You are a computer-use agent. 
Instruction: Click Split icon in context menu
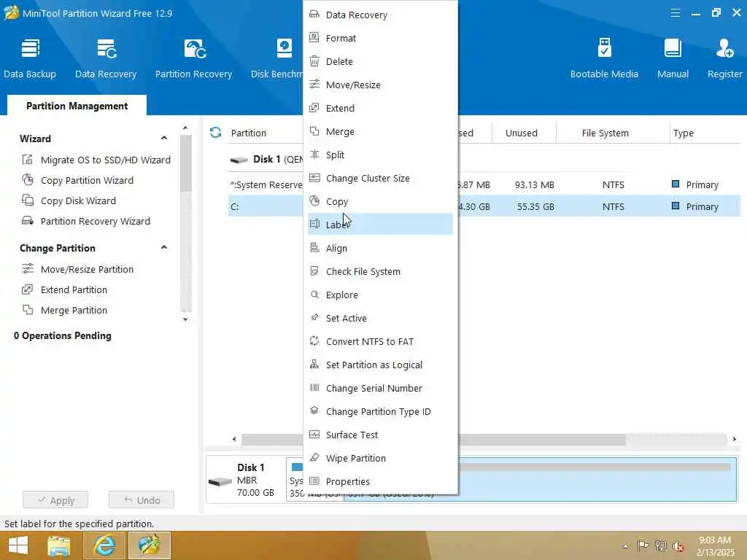coord(314,155)
